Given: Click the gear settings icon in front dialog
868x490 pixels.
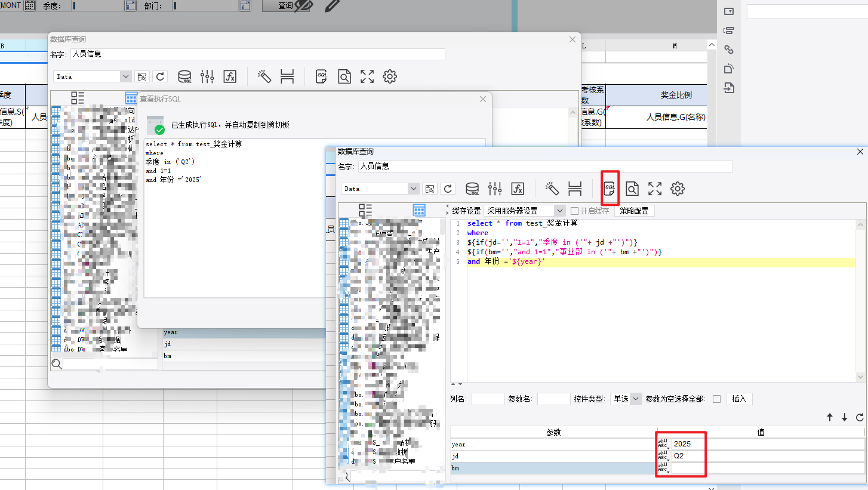Looking at the screenshot, I should [678, 189].
